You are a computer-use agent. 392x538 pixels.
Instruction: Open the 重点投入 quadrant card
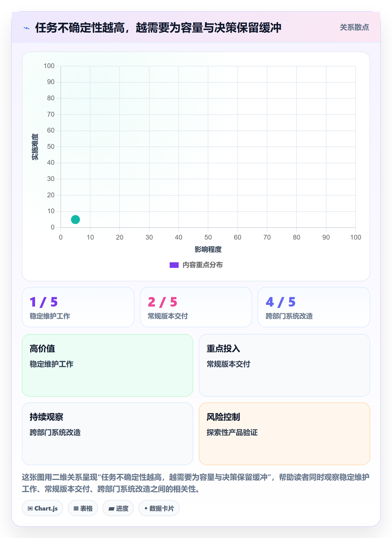click(284, 365)
